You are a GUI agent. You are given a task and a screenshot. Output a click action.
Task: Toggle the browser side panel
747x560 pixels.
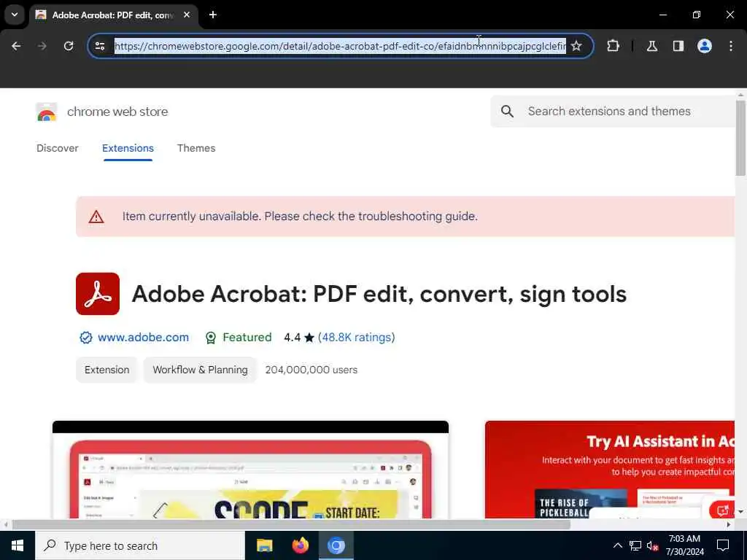[678, 46]
